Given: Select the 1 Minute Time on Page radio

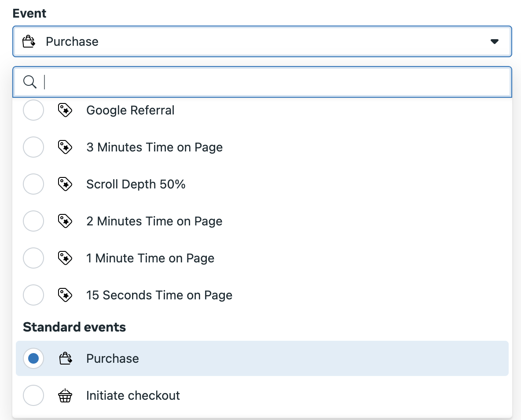Looking at the screenshot, I should point(33,258).
